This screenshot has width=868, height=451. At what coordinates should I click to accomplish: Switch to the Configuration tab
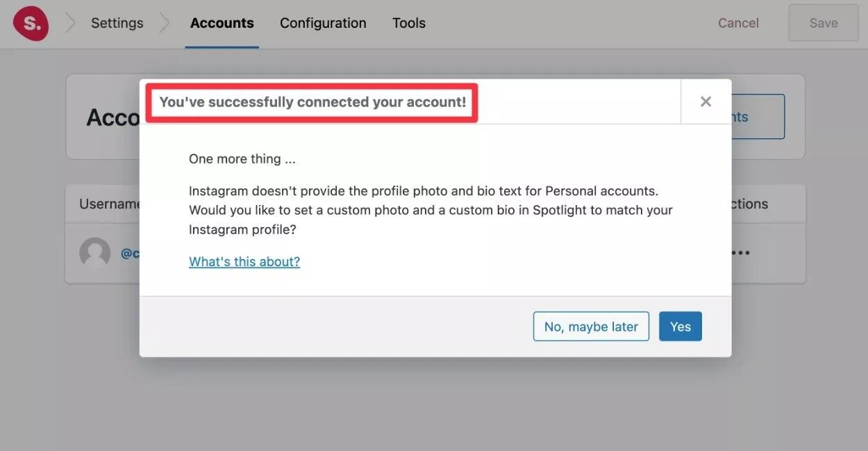click(323, 23)
